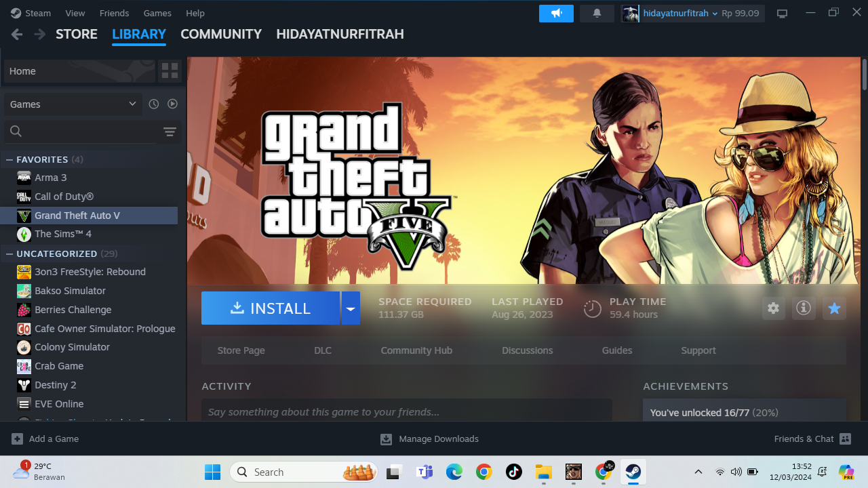Switch to the COMMUNITY tab
This screenshot has height=488, width=868.
tap(221, 34)
